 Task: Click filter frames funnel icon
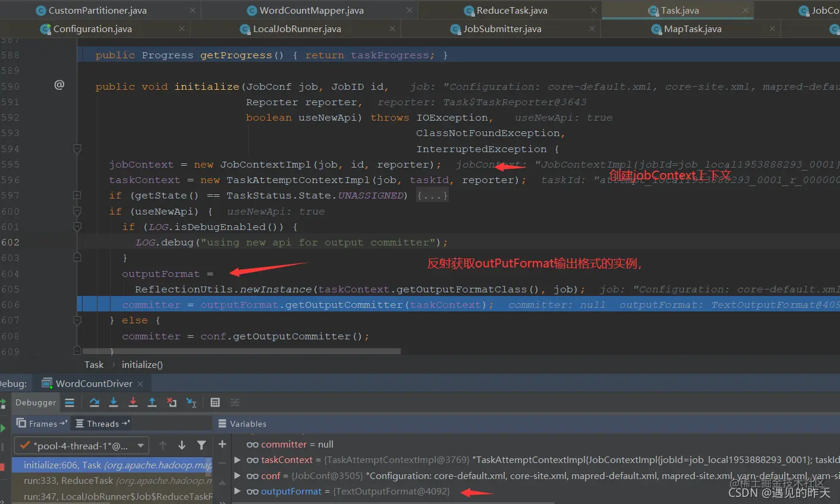click(202, 445)
